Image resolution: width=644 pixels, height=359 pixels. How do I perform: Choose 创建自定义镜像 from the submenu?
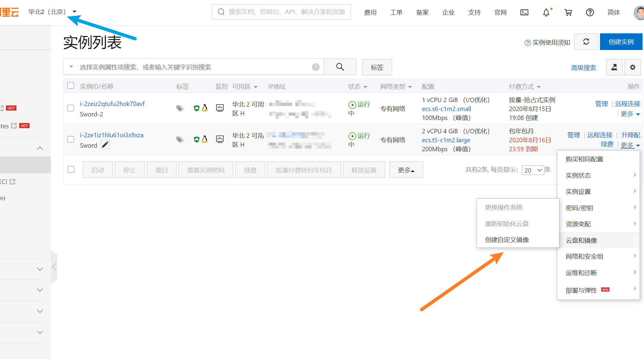[507, 240]
